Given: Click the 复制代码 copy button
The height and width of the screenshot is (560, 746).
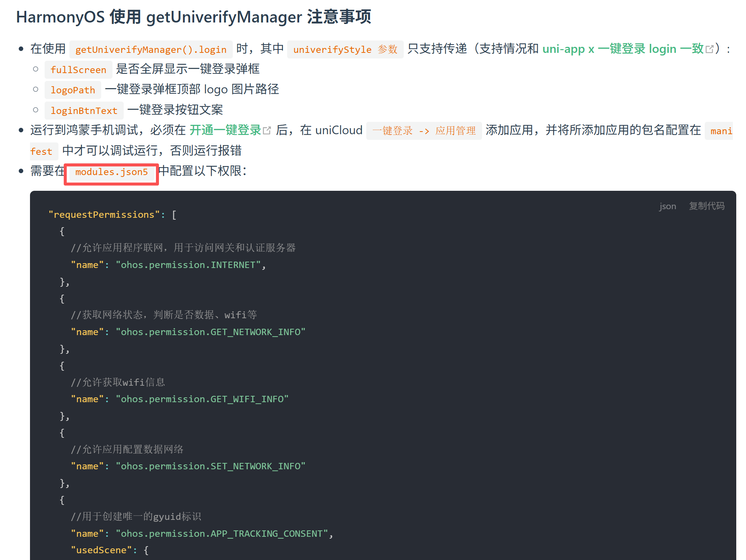Looking at the screenshot, I should 706,206.
